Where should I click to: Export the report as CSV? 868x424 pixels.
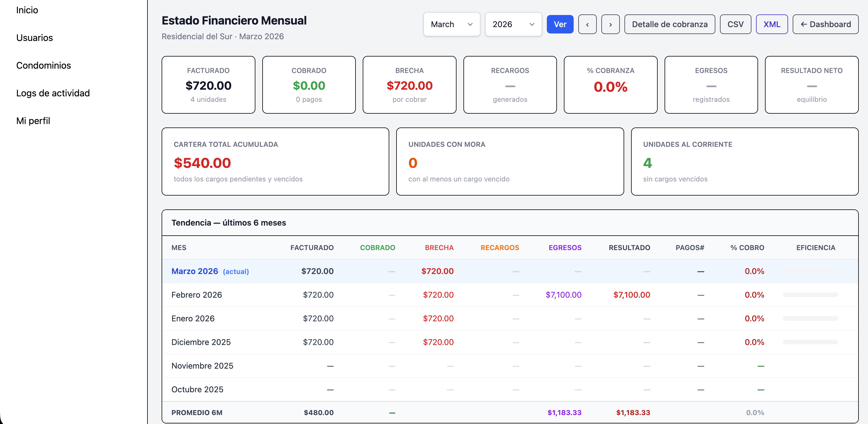coord(735,24)
